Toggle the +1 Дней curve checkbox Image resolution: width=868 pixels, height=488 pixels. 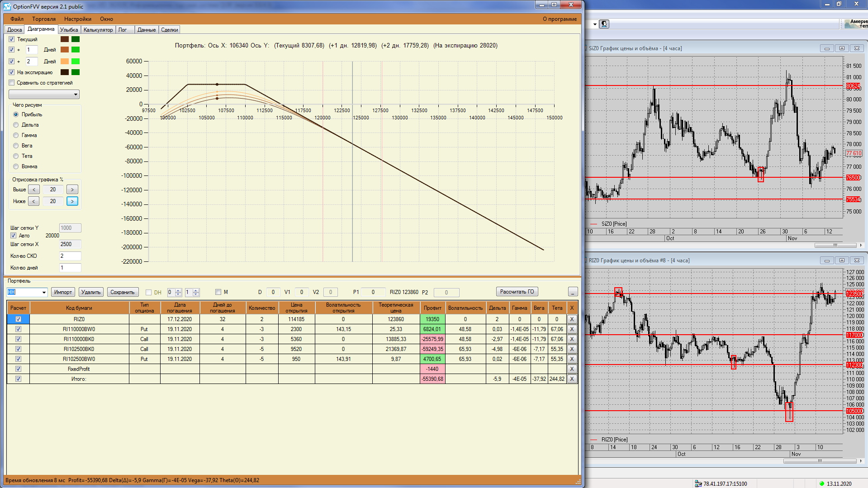click(x=12, y=50)
